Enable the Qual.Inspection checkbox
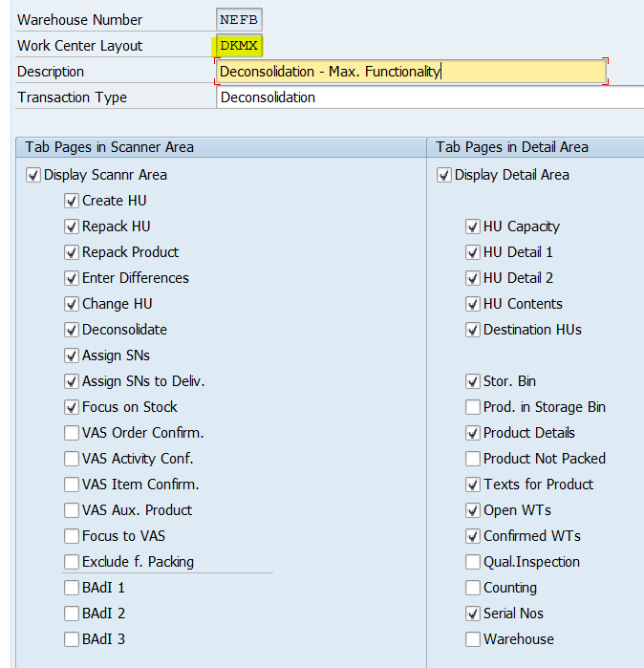 coord(473,562)
